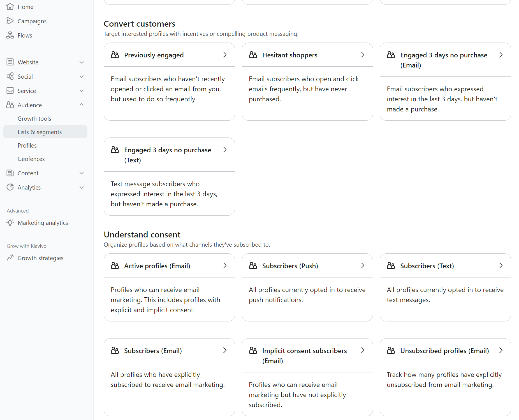This screenshot has height=420, width=519.
Task: Click the Content sidebar icon
Action: click(x=10, y=173)
